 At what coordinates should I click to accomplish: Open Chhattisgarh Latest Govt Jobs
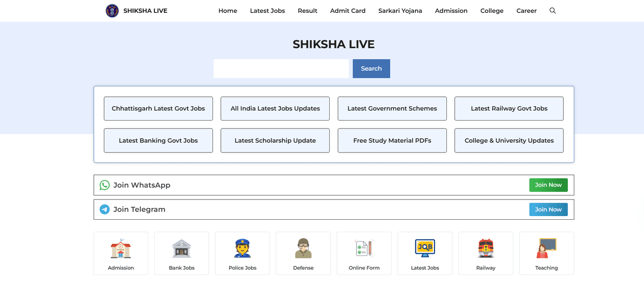[x=158, y=108]
